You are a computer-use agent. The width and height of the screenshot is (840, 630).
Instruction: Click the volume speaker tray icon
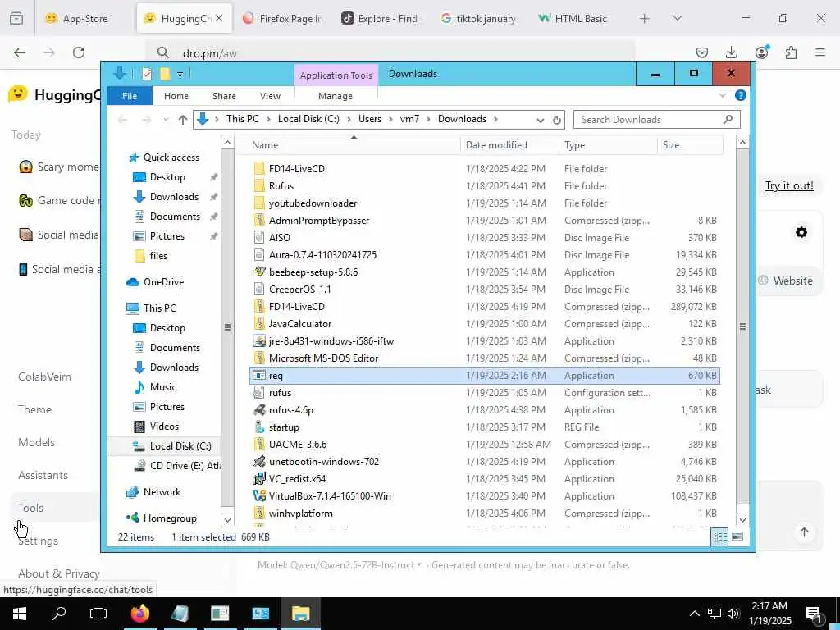click(x=733, y=614)
